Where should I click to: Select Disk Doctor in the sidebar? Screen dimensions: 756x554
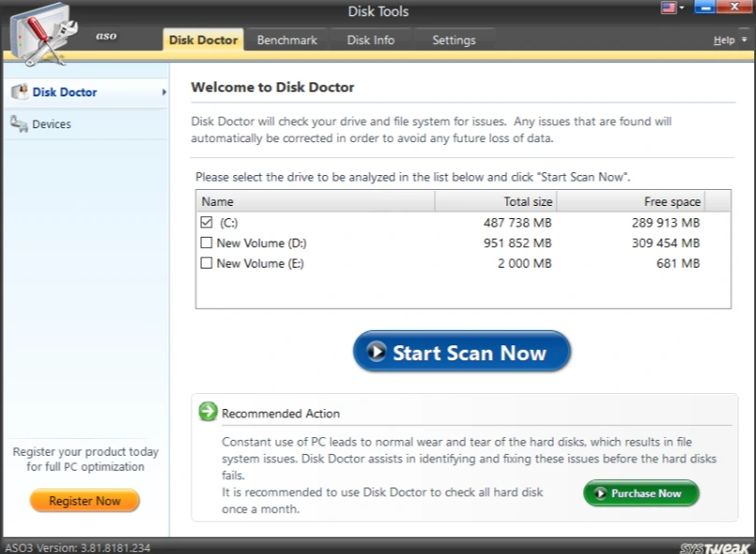click(x=86, y=92)
